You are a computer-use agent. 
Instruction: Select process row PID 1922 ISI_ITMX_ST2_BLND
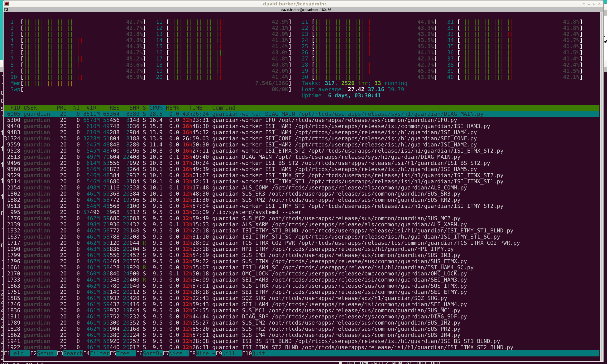click(301, 347)
